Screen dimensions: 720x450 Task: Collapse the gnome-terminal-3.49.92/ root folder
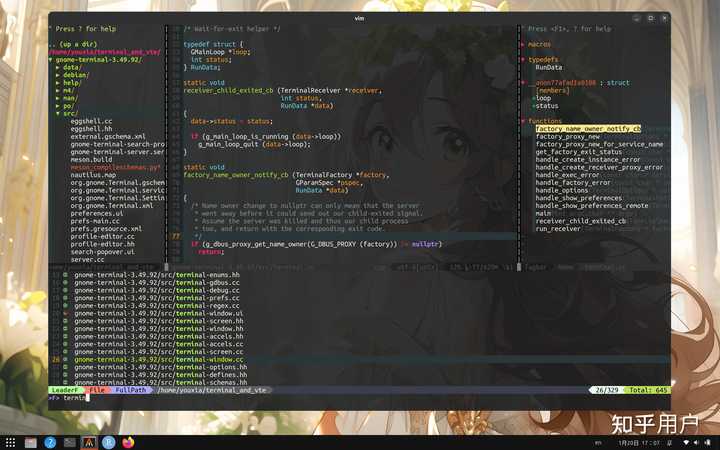pos(51,60)
